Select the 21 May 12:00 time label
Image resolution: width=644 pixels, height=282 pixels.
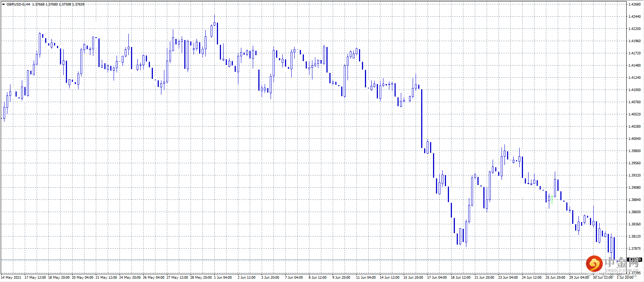click(106, 278)
